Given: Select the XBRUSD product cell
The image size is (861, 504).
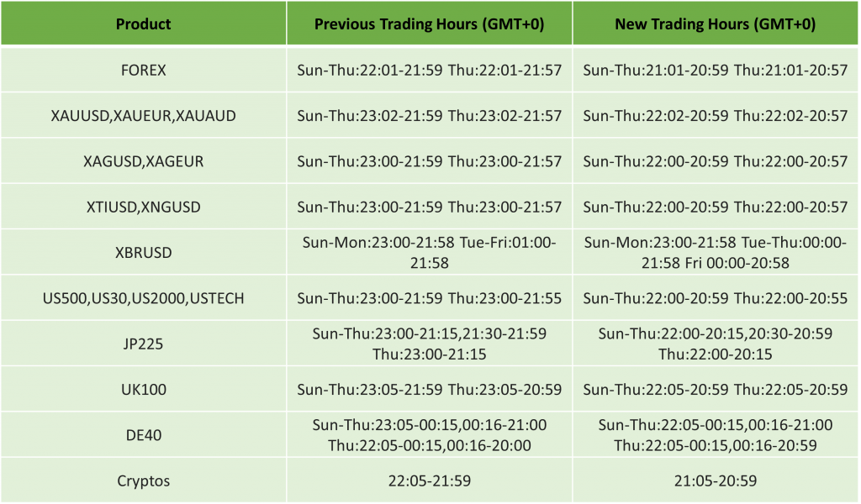Looking at the screenshot, I should (x=143, y=252).
